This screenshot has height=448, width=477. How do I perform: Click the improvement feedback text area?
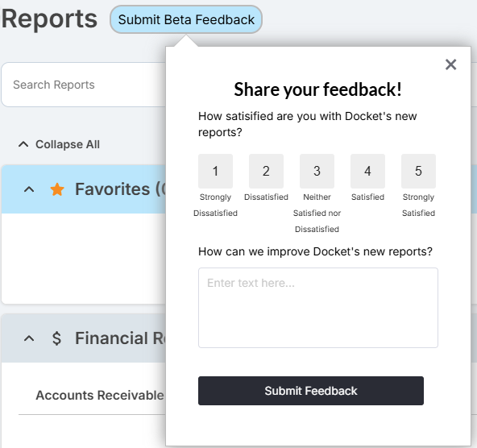[318, 308]
